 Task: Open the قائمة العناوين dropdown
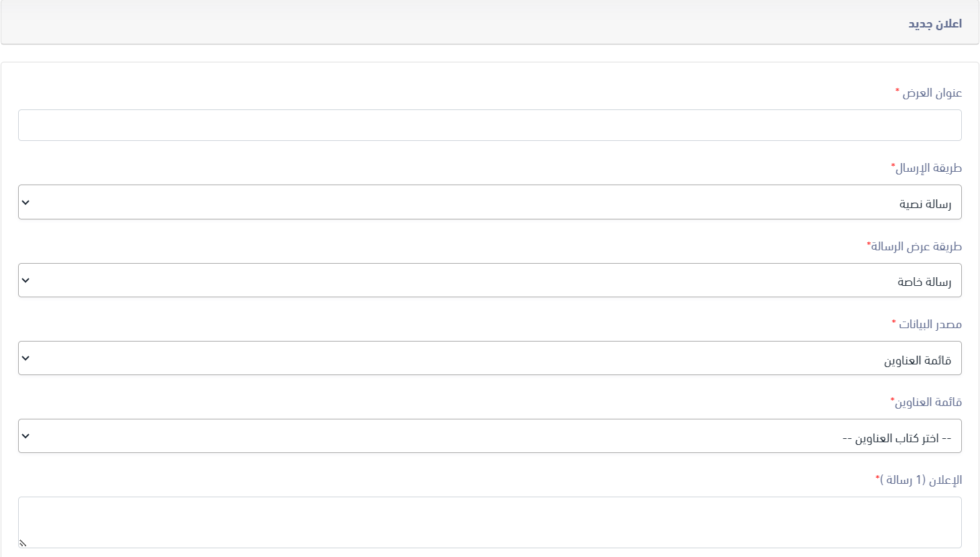tap(489, 436)
